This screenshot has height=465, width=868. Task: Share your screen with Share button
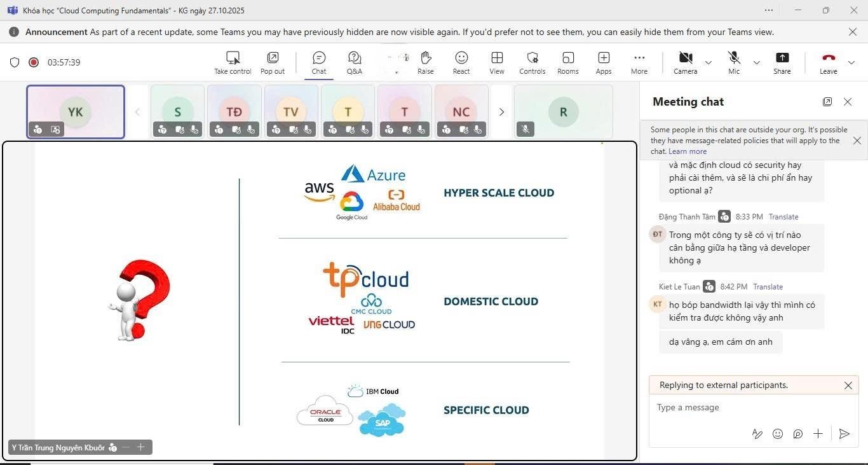click(x=782, y=62)
